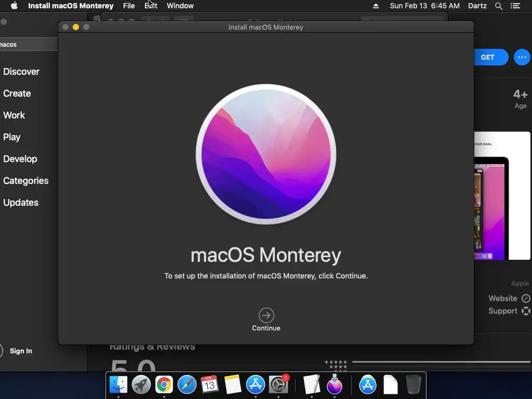Open Install macOS Monterey app menu

(71, 6)
